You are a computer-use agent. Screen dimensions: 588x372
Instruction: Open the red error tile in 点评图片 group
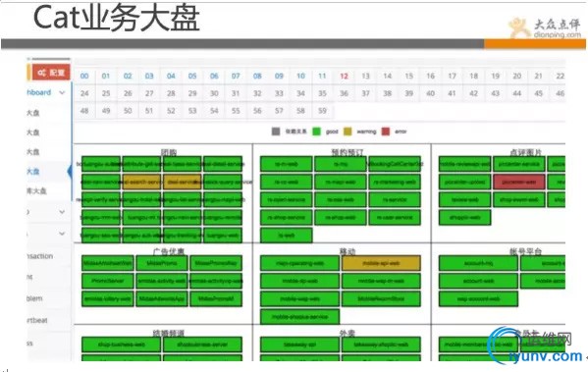pos(518,182)
